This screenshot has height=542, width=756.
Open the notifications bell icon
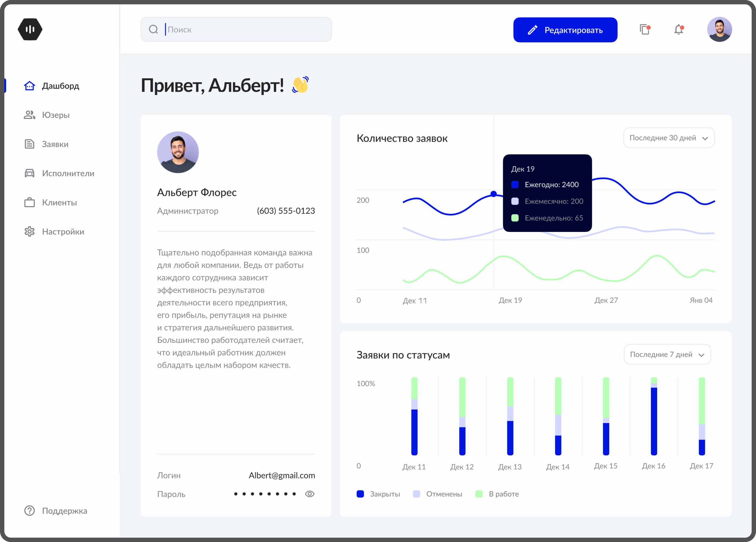(679, 30)
